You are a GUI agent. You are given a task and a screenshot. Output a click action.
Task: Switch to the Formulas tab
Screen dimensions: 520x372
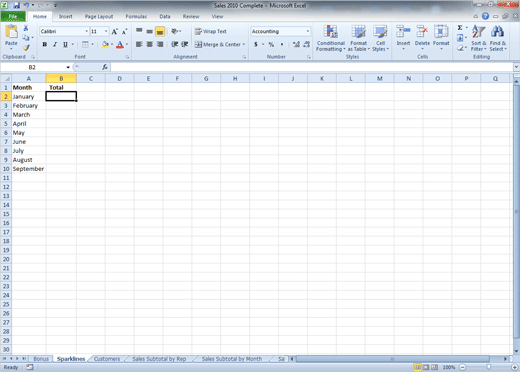tap(136, 16)
